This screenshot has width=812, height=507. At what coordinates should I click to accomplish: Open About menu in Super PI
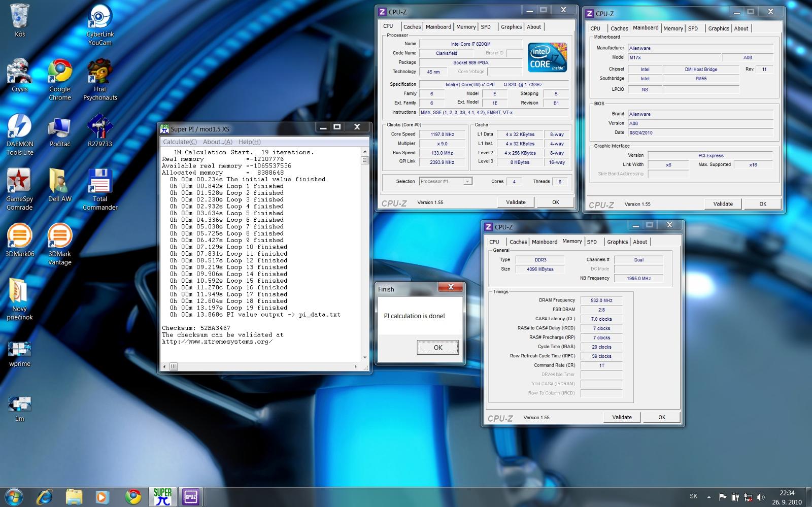(x=218, y=142)
